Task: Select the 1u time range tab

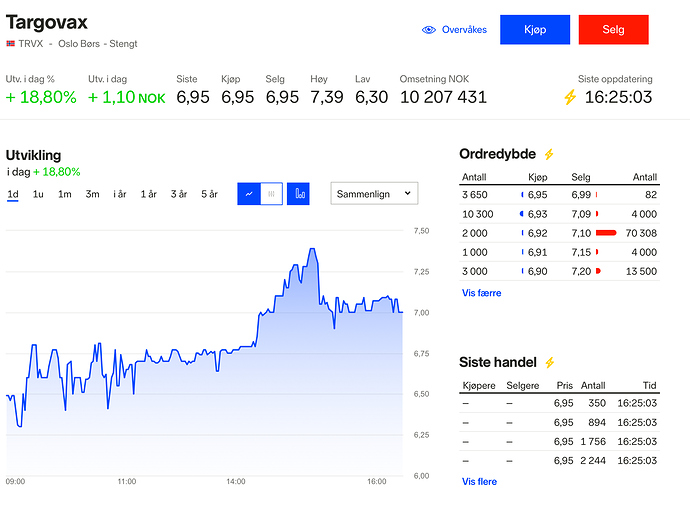Action: 38,194
